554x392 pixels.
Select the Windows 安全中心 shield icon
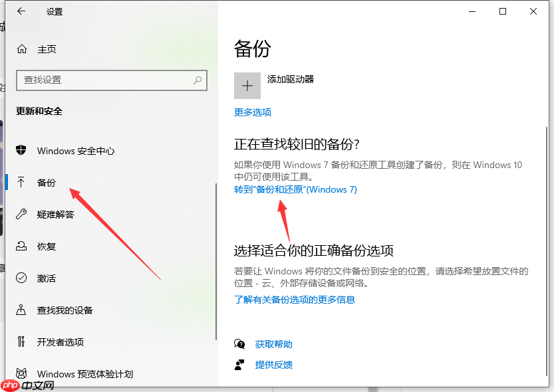pyautogui.click(x=22, y=151)
